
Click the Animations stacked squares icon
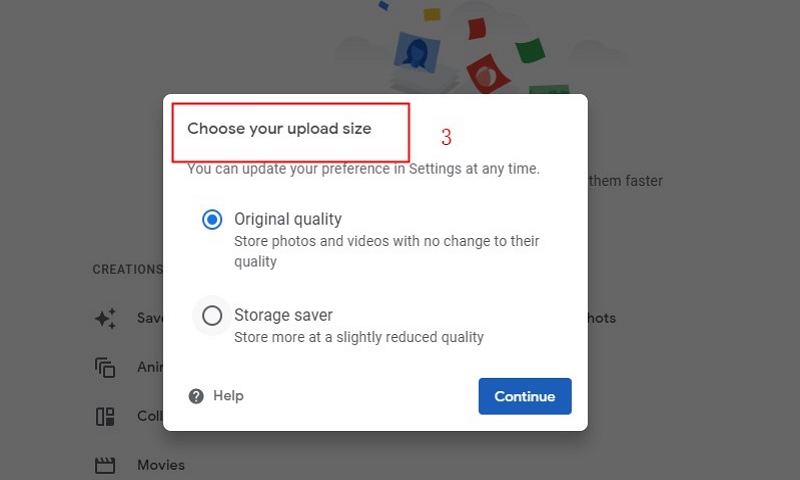105,367
